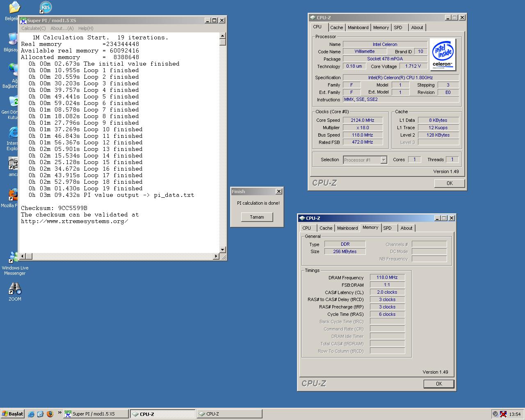This screenshot has width=525, height=420.
Task: Click Super PI vertical scrollbar down arrow
Action: (x=223, y=249)
